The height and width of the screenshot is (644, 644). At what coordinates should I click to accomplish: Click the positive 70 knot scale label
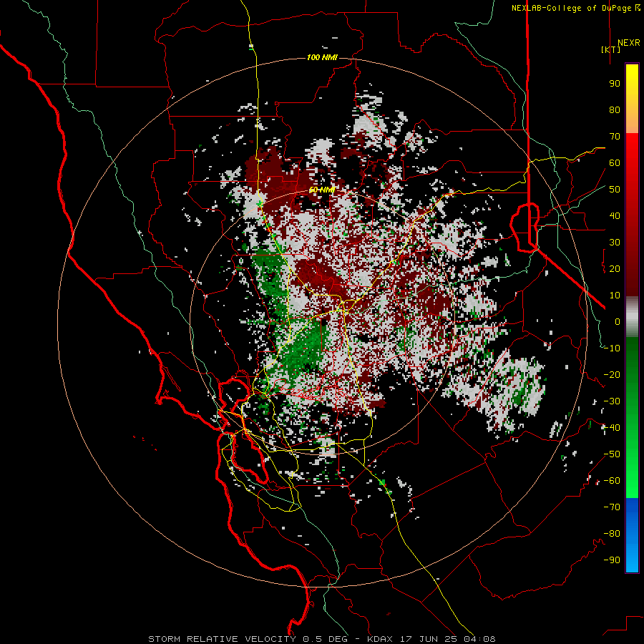(615, 137)
